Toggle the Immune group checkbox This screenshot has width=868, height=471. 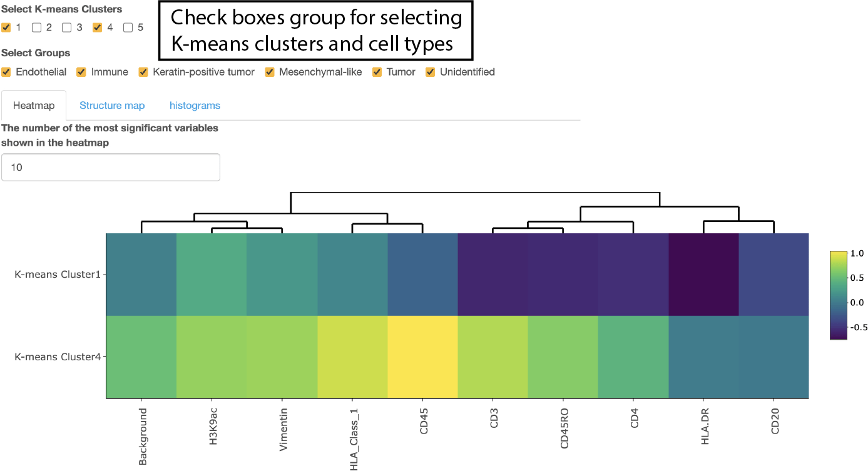coord(81,72)
